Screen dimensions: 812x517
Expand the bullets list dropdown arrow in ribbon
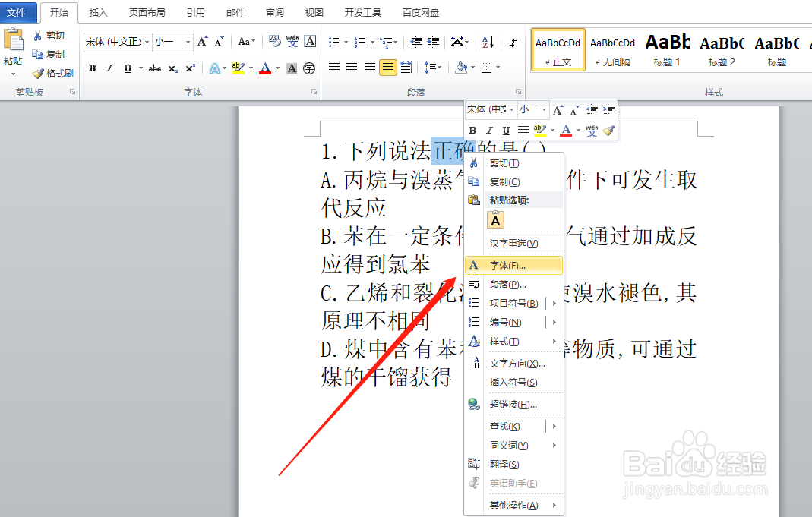[346, 42]
